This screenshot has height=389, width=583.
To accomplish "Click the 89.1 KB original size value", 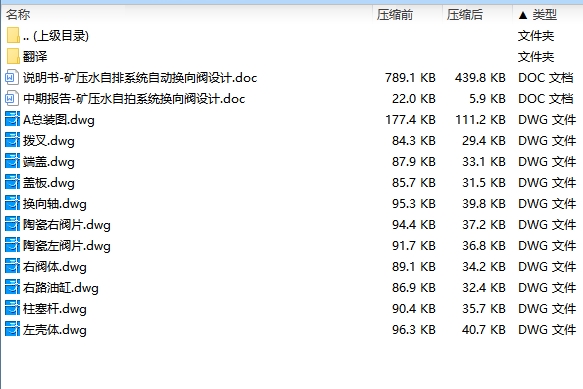I will (x=414, y=267).
